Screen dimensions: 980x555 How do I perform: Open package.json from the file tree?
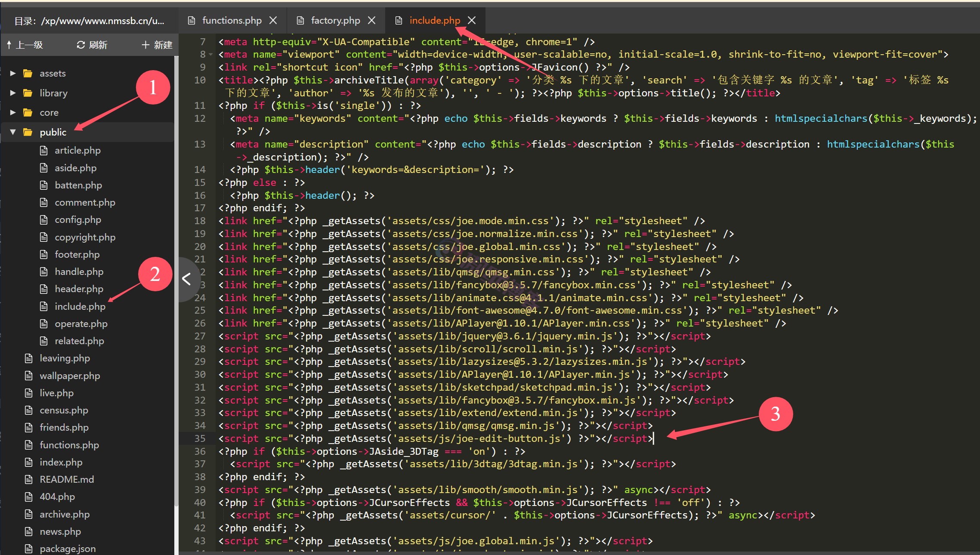pyautogui.click(x=68, y=549)
